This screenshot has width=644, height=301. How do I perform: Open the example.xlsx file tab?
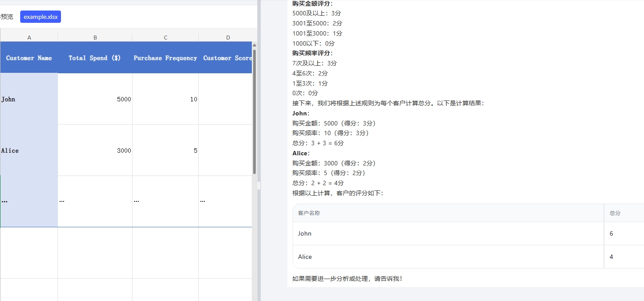pos(40,17)
